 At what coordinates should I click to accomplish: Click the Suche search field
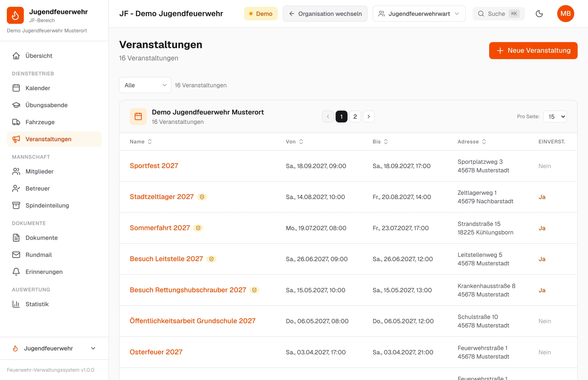point(498,14)
